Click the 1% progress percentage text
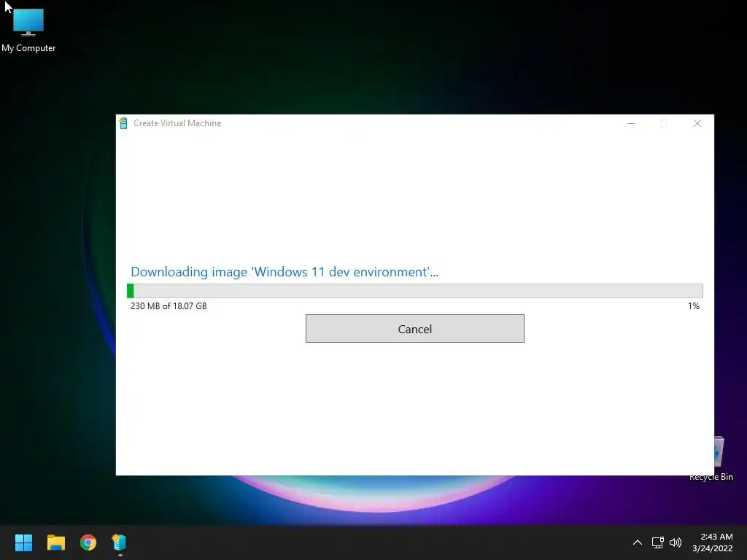Image resolution: width=747 pixels, height=560 pixels. 694,306
